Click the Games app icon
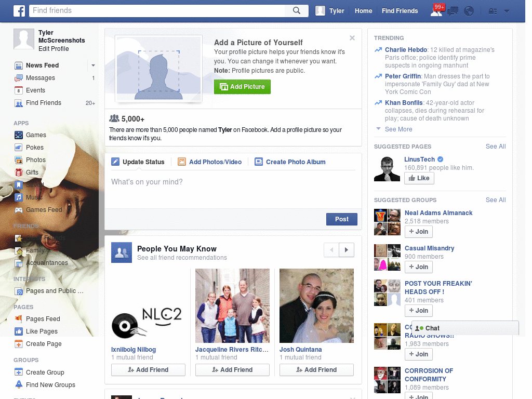Screen dimensions: 532x399 coord(19,135)
